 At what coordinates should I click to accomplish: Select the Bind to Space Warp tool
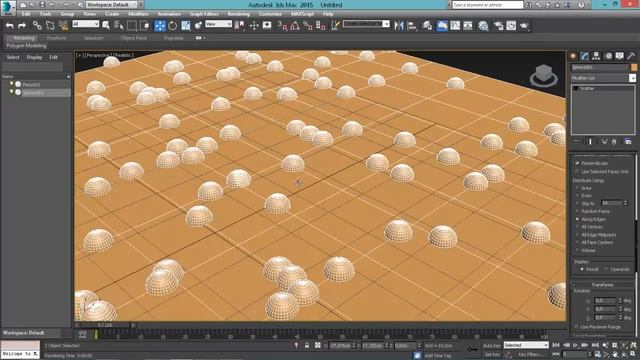63,25
